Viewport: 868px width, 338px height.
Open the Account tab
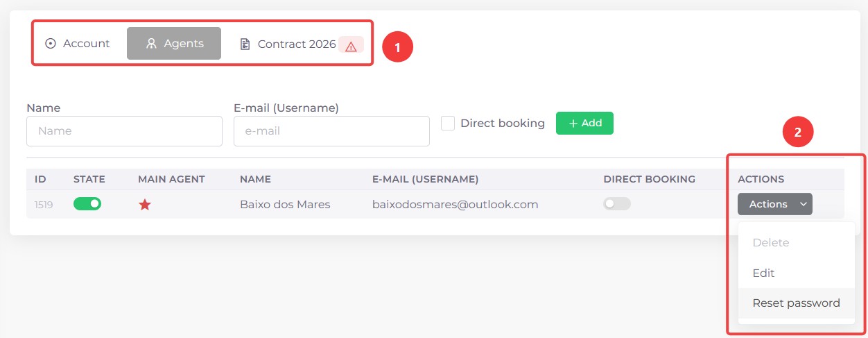pyautogui.click(x=78, y=44)
